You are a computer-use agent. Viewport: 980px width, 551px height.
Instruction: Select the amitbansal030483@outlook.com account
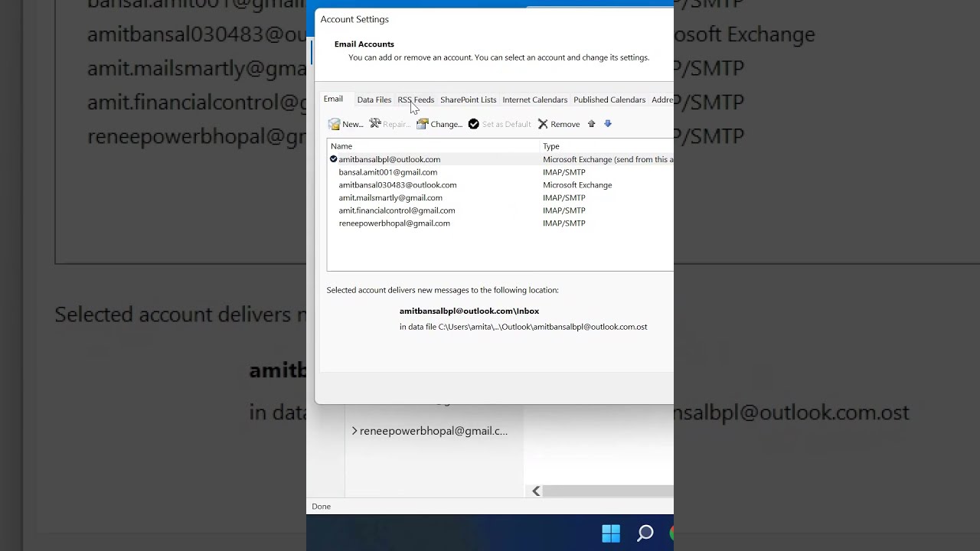click(x=397, y=185)
